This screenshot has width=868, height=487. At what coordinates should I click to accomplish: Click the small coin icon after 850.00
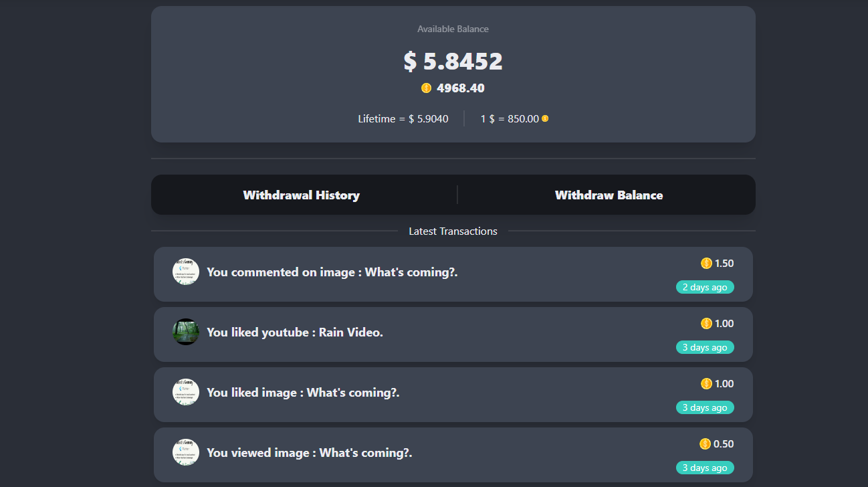(545, 119)
